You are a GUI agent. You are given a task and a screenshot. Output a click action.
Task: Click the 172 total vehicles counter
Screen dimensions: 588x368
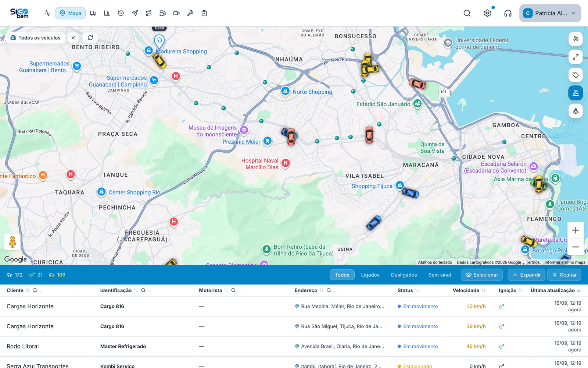(15, 275)
